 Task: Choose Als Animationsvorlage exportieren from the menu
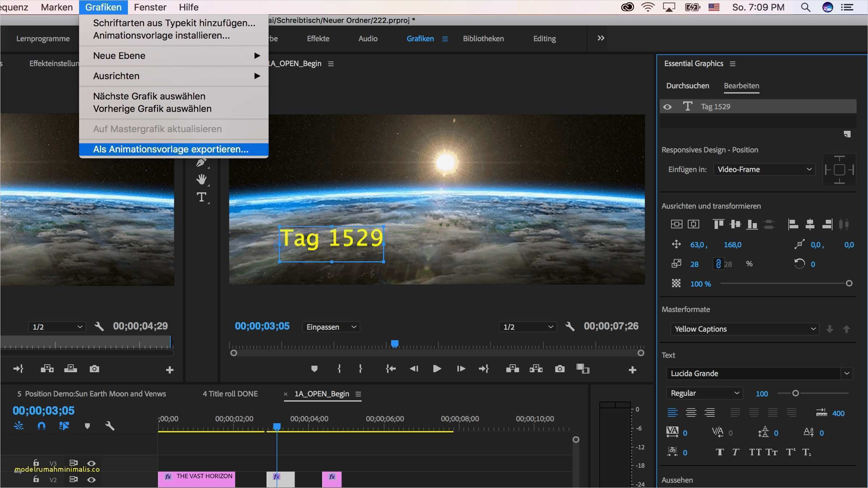(171, 149)
